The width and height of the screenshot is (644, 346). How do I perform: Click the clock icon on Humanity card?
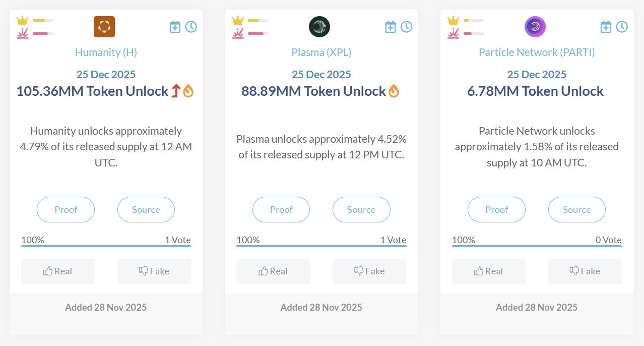(191, 27)
